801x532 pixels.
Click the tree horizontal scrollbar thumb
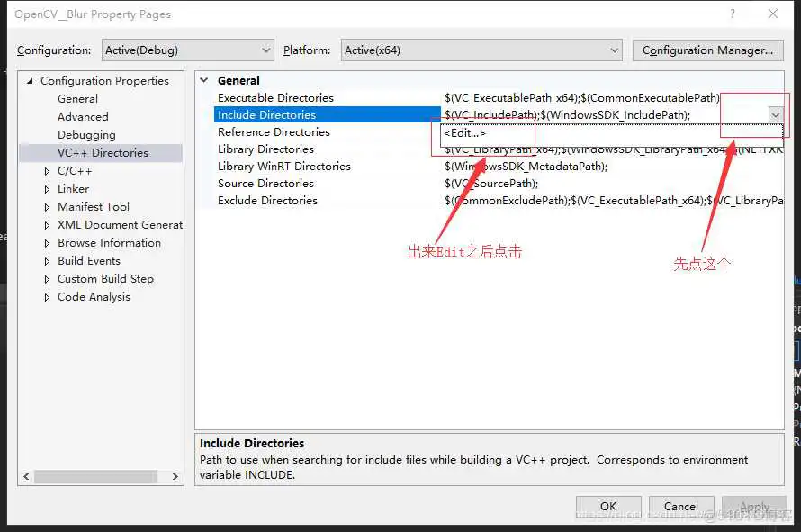point(95,476)
